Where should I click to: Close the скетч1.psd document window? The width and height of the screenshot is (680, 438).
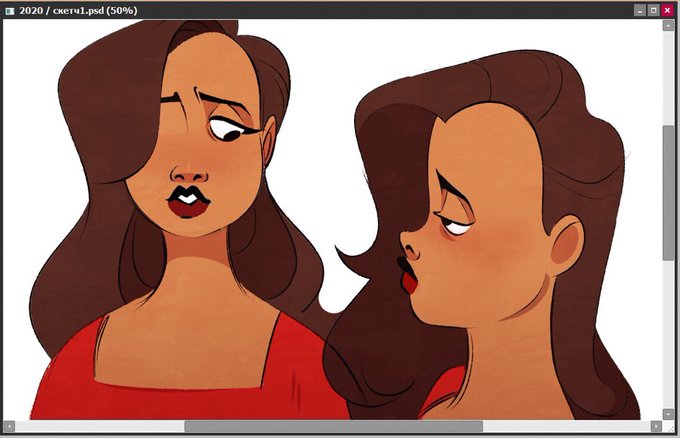coord(667,10)
